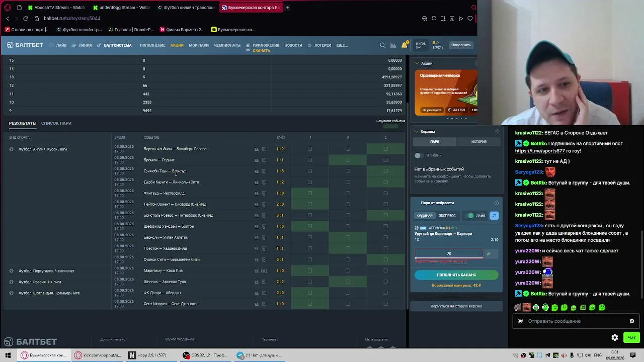Open ЧЕМПИОНАТЫ in navigation
Image resolution: width=644 pixels, height=362 pixels.
pos(227,45)
